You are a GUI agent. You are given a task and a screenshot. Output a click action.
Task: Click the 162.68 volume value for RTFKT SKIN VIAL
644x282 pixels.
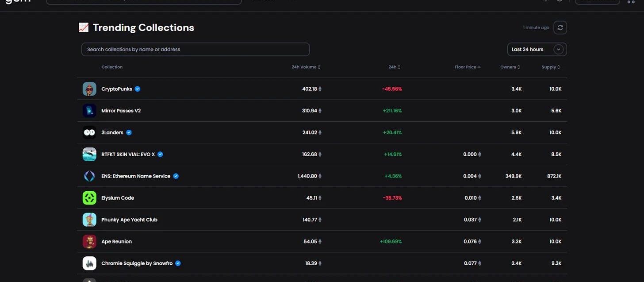pos(310,155)
